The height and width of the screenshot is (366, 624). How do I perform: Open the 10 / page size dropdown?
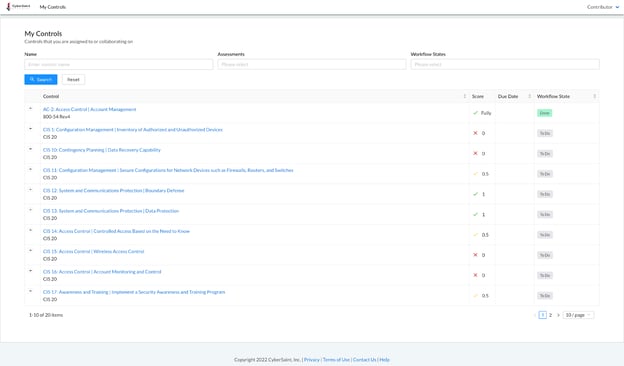point(578,315)
